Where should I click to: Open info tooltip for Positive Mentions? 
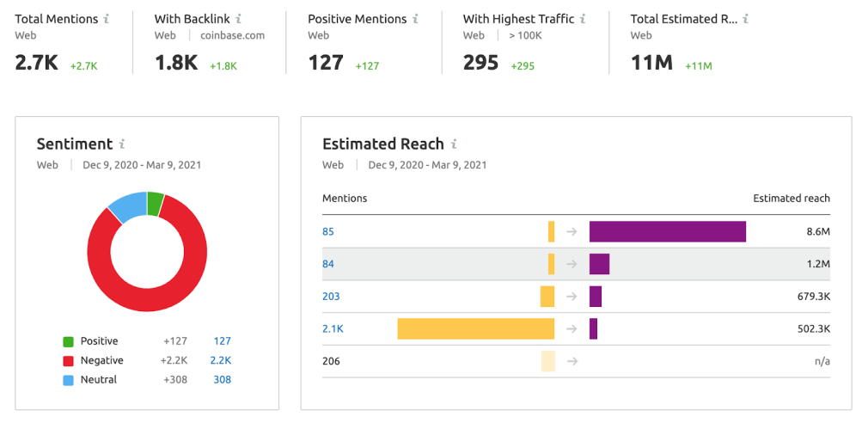415,19
